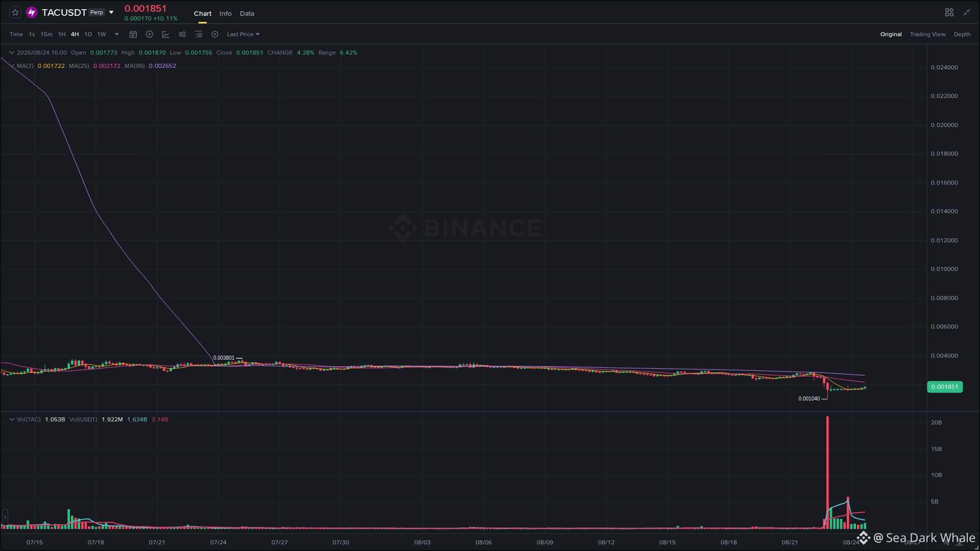Open the Last Price dropdown
Image resolution: width=980 pixels, height=551 pixels.
(243, 34)
